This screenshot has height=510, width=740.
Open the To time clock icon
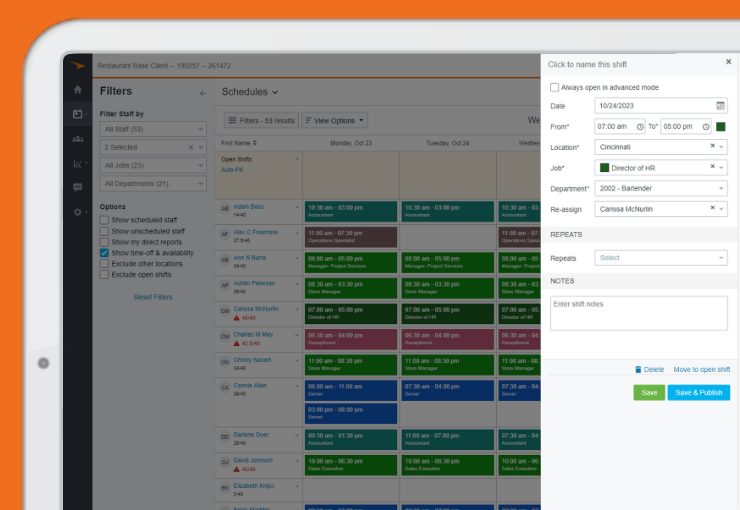[x=706, y=127]
